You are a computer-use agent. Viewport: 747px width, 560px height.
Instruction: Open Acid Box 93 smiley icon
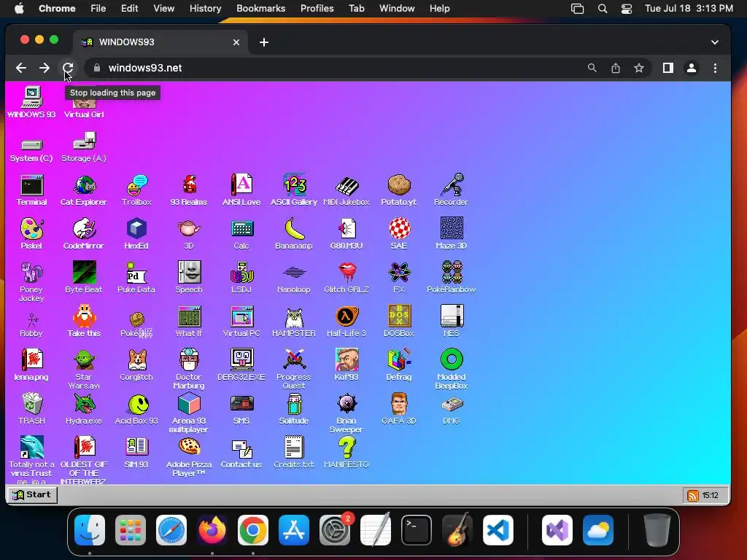click(x=136, y=409)
